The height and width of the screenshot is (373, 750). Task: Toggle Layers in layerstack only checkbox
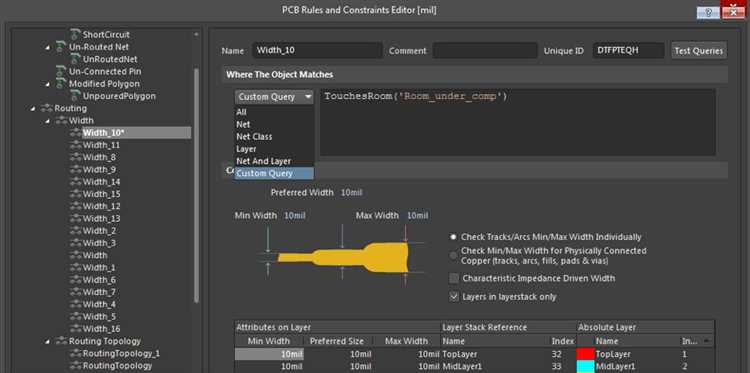pos(454,297)
